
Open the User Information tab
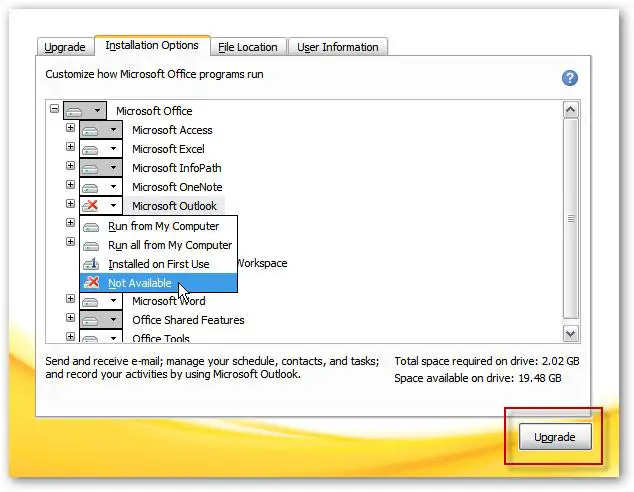[338, 47]
